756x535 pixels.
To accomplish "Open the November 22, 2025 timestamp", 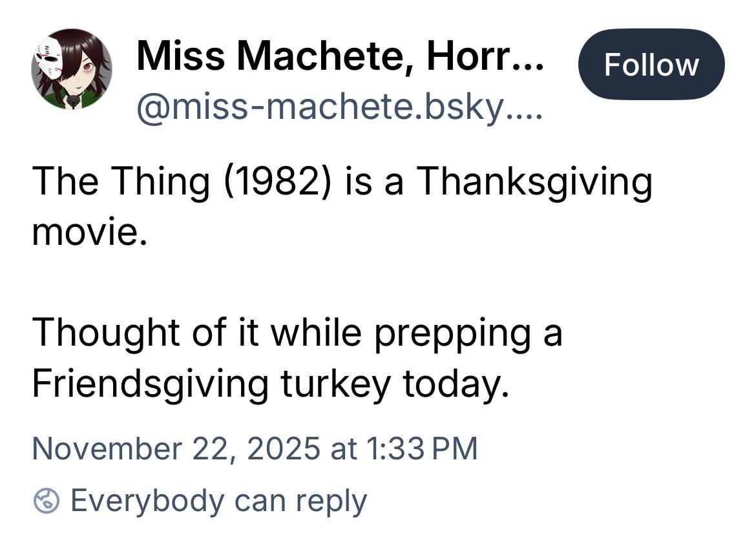I will (x=255, y=448).
